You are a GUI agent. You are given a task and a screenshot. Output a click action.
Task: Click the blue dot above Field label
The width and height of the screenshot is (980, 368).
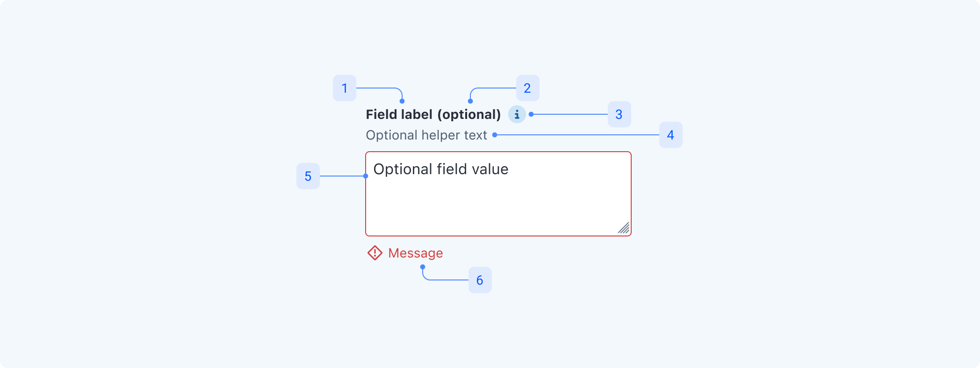[402, 101]
